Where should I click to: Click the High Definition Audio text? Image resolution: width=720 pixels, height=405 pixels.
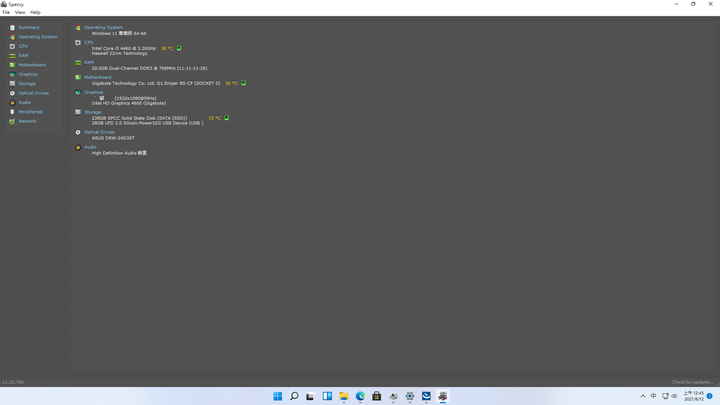(119, 153)
